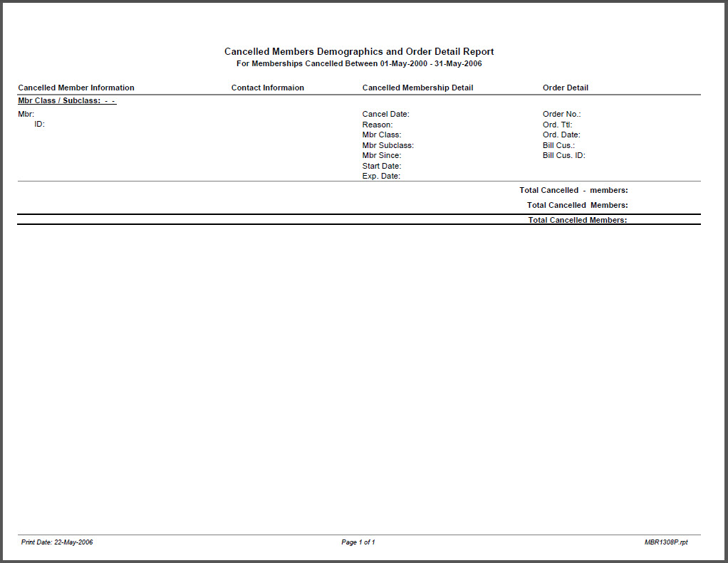Image resolution: width=728 pixels, height=563 pixels.
Task: Click the Cancelled Membership Detail column header
Action: 417,88
